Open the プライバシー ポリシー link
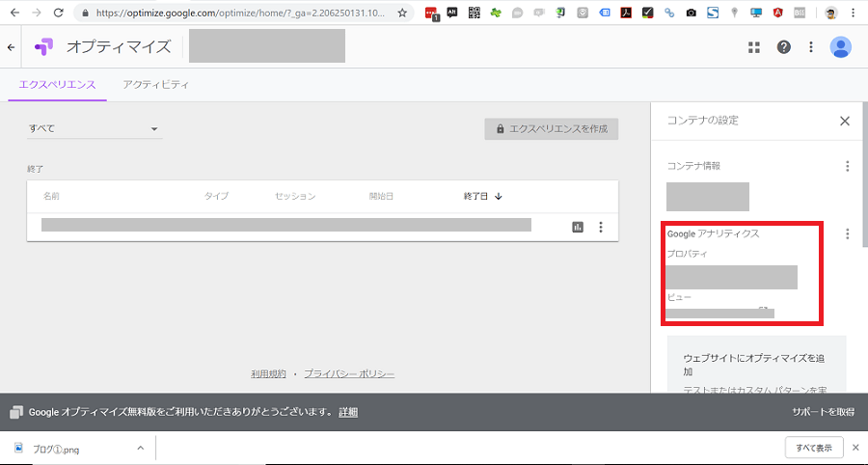The image size is (868, 465). tap(349, 374)
